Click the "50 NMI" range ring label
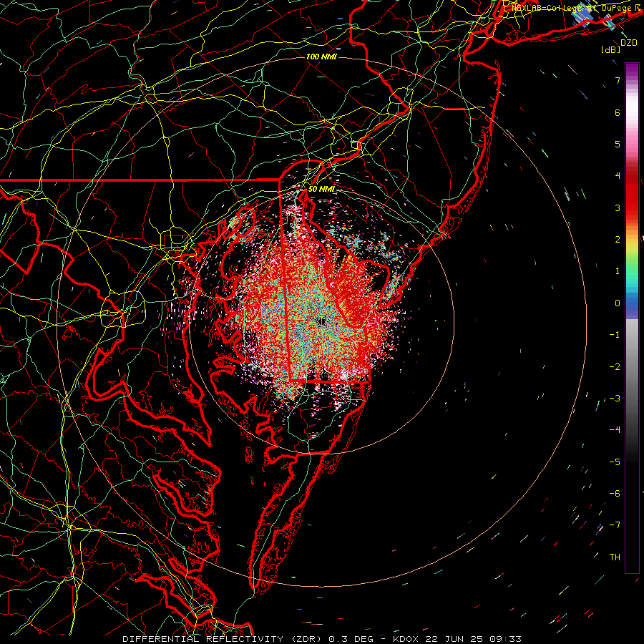The image size is (644, 644). coord(321,189)
